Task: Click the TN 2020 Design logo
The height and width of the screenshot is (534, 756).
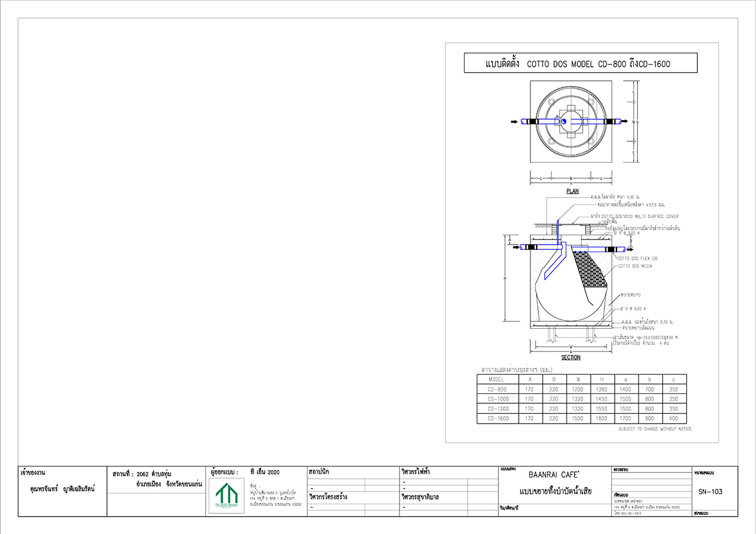Action: tap(227, 496)
